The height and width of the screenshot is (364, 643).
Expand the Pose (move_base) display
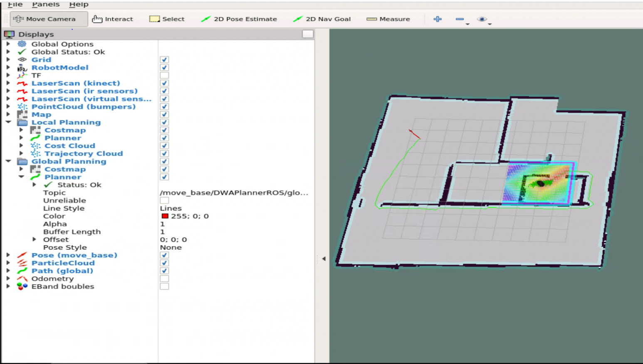(x=9, y=255)
